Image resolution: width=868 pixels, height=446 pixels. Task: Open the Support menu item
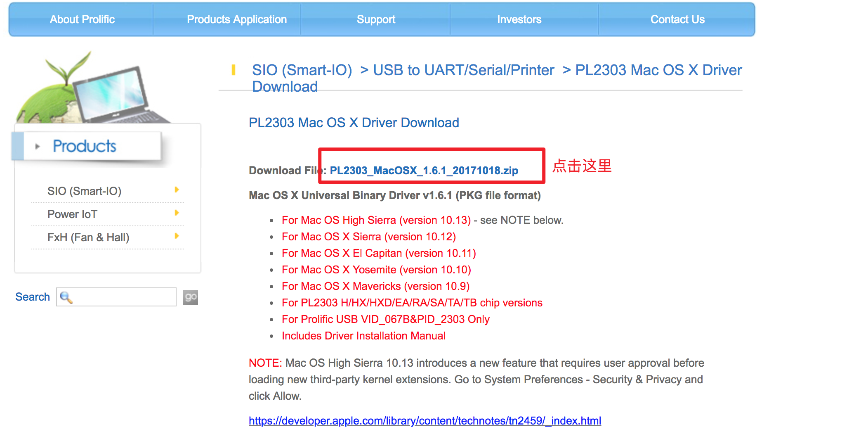point(376,19)
